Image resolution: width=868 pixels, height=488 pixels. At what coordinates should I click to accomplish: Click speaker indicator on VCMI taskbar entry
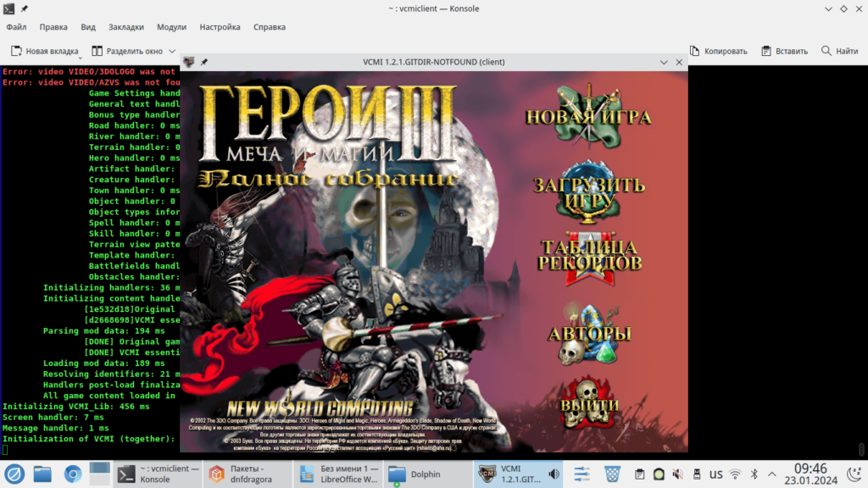tap(554, 474)
